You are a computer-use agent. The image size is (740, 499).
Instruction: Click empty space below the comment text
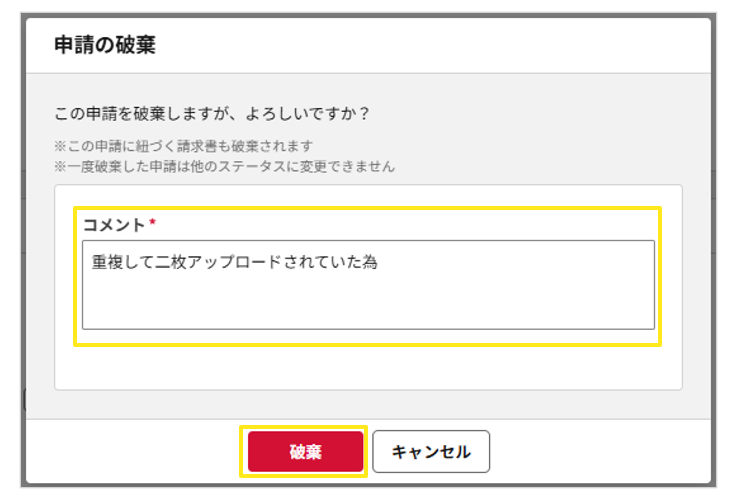368,305
